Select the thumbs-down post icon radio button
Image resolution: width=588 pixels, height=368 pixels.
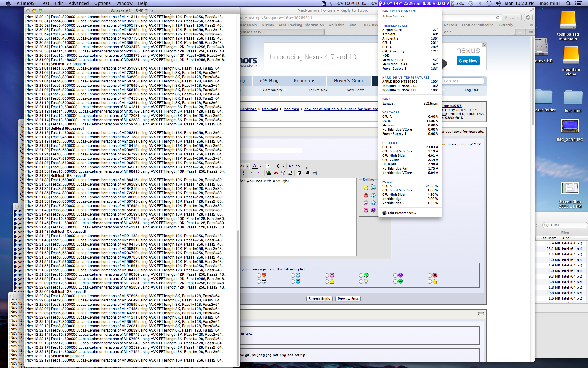(259, 275)
